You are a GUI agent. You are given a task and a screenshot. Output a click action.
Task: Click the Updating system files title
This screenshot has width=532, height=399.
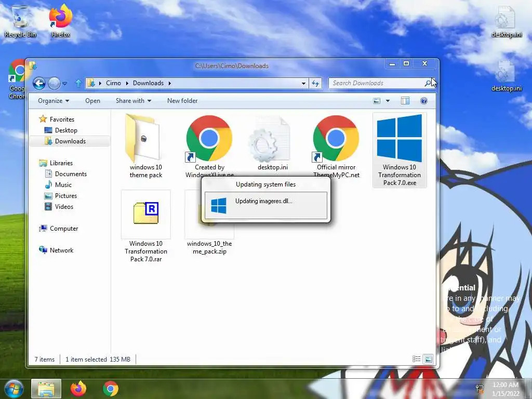[x=265, y=184]
